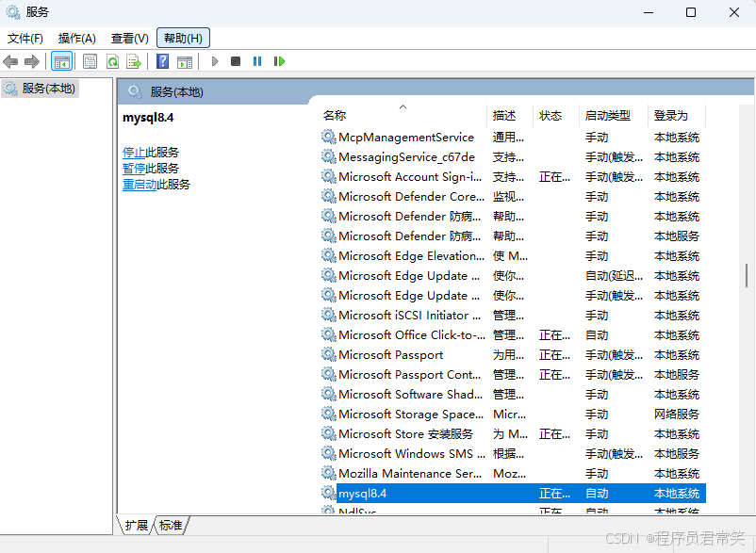Screen dimensions: 756x553
Task: Open the Help question mark icon
Action: tap(163, 61)
